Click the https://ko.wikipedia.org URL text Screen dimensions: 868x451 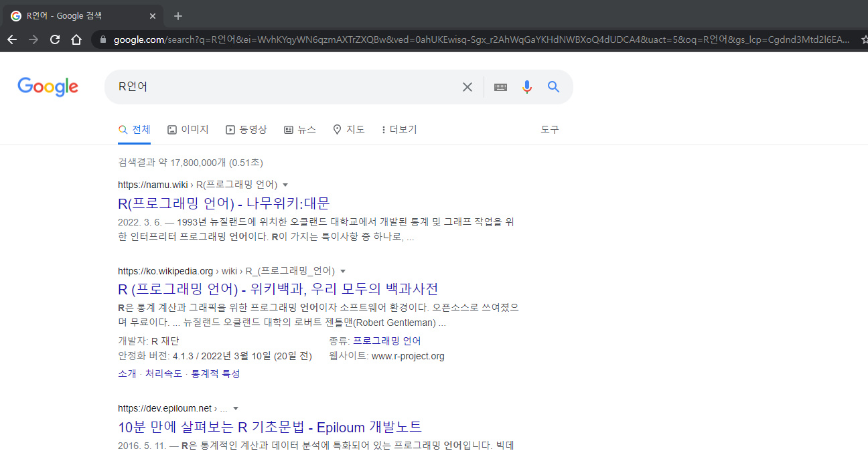[x=165, y=271]
